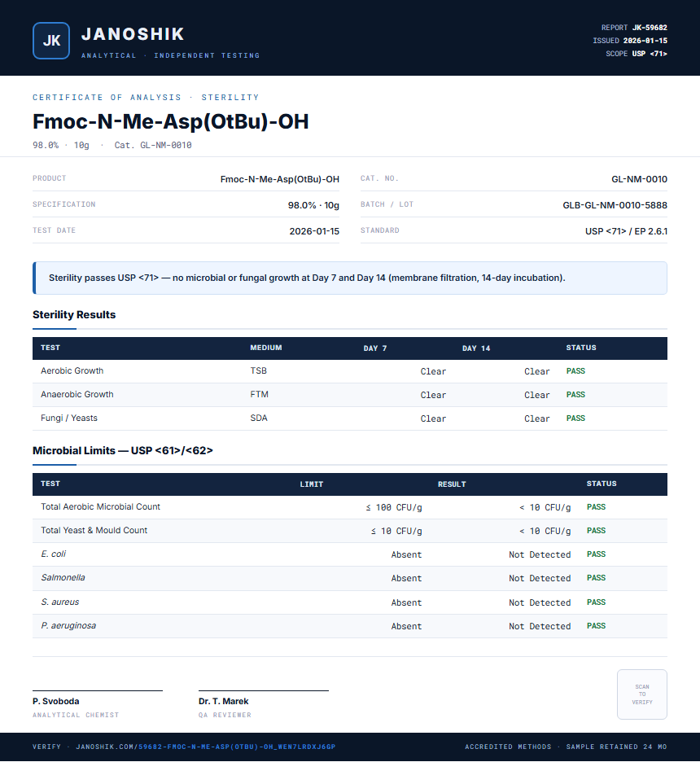The height and width of the screenshot is (784, 700).
Task: Click the Total Aerobic Microbial Count row label
Action: pos(100,506)
